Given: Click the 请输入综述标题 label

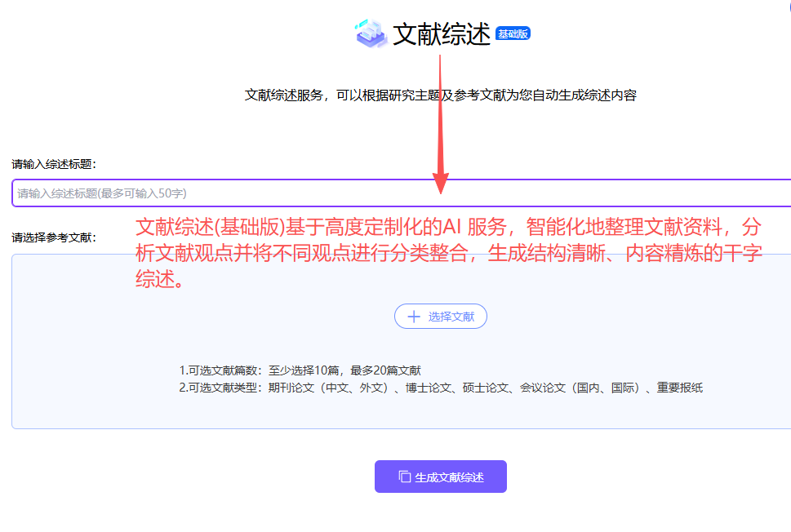Looking at the screenshot, I should coord(54,164).
